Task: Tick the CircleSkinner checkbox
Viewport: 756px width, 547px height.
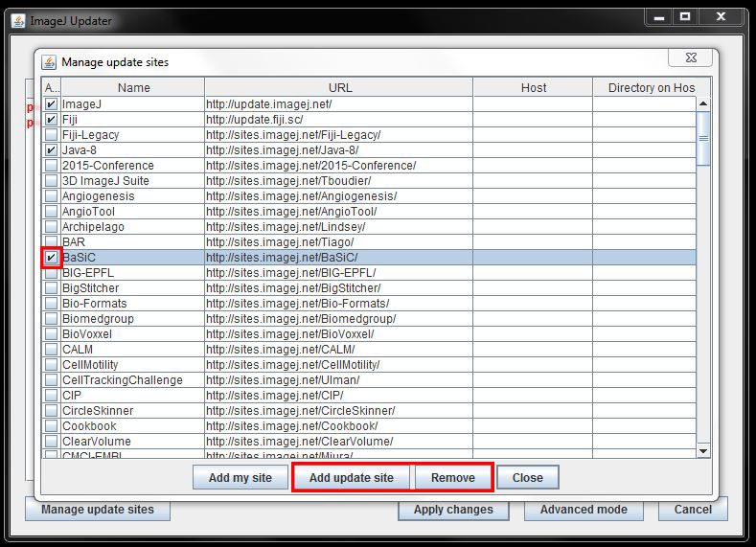Action: [x=51, y=411]
